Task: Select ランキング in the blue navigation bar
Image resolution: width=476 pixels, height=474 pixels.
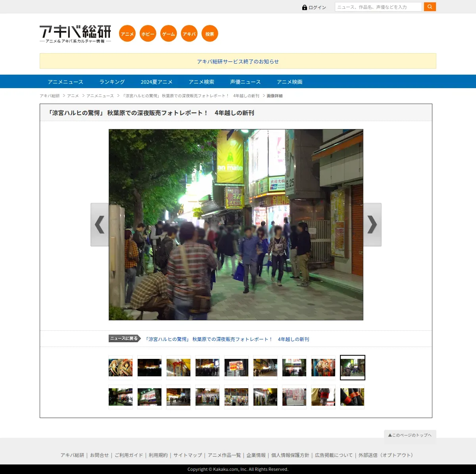Action: pos(112,82)
